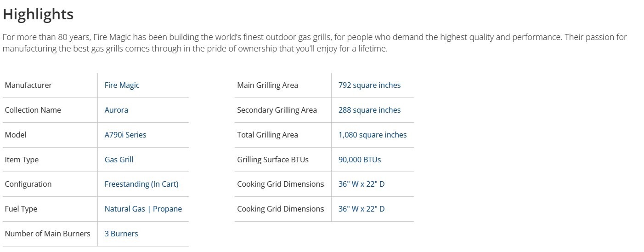The height and width of the screenshot is (252, 644).
Task: Click the Fire Magic manufacturer value link
Action: [x=122, y=85]
